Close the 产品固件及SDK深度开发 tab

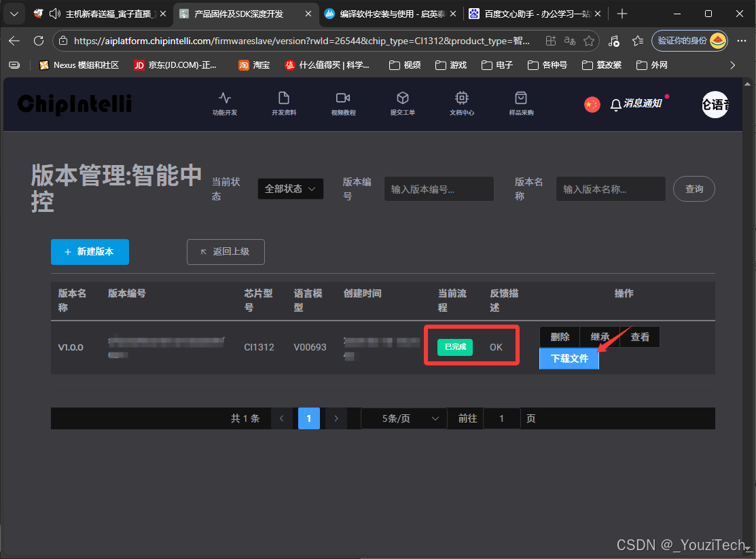308,14
